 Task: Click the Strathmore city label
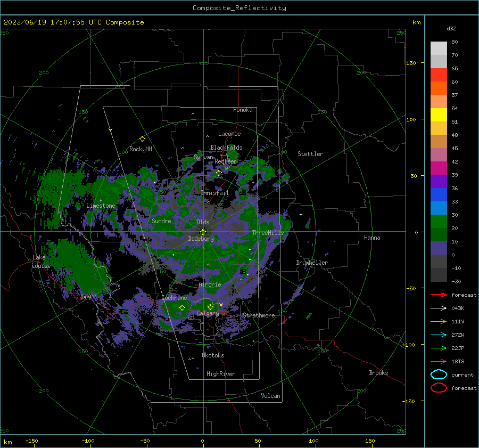click(259, 315)
